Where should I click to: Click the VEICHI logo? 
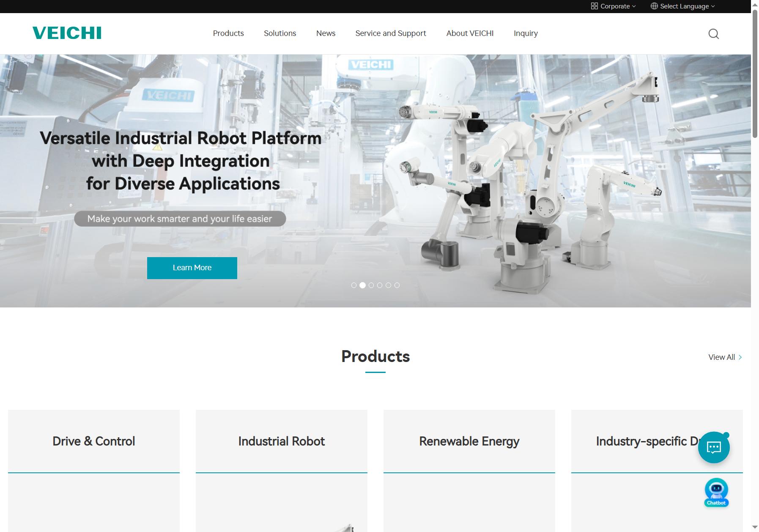(x=67, y=33)
